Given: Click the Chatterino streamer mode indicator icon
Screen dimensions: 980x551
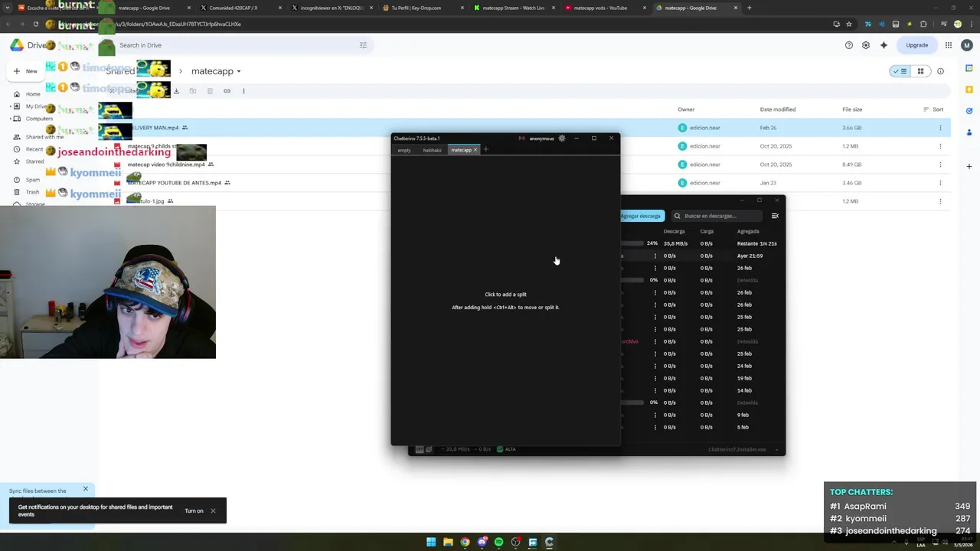Looking at the screenshot, I should coord(521,139).
